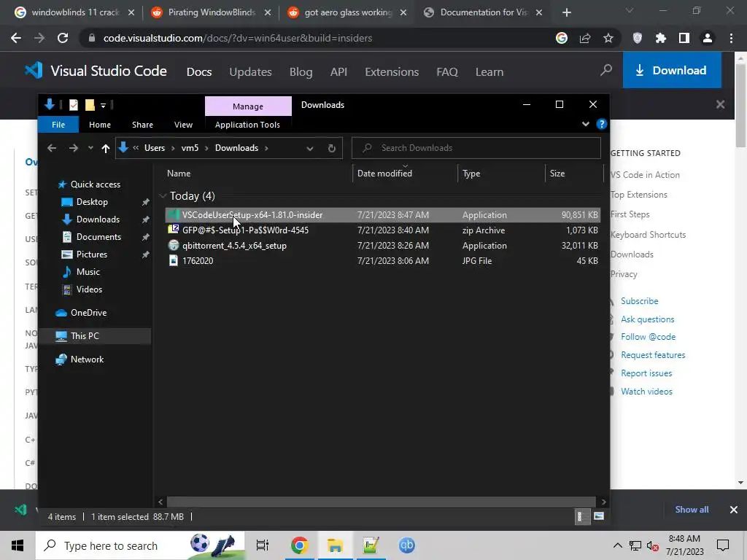Open Desktop in the navigation pane
This screenshot has height=560, width=747.
click(x=92, y=202)
